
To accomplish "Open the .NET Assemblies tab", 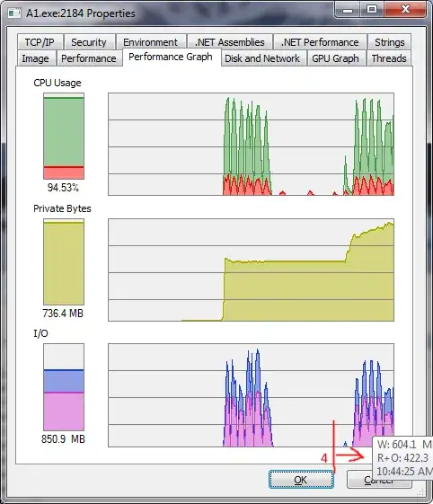I will tap(230, 42).
